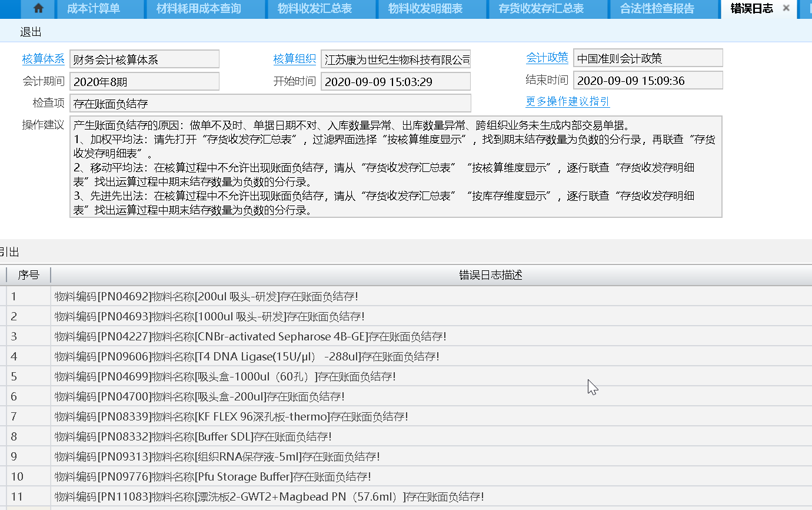Click the 引出 export button
Image resolution: width=812 pixels, height=510 pixels.
(x=9, y=252)
